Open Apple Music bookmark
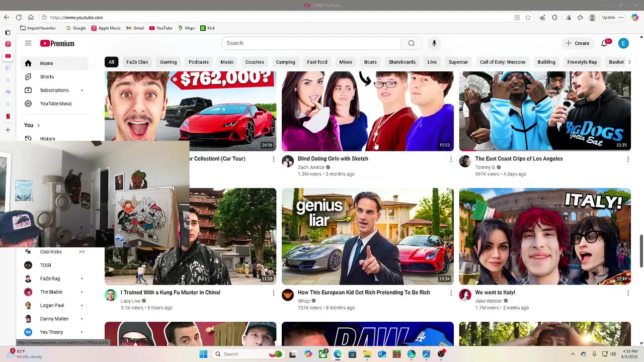The image size is (644, 362). [x=106, y=28]
